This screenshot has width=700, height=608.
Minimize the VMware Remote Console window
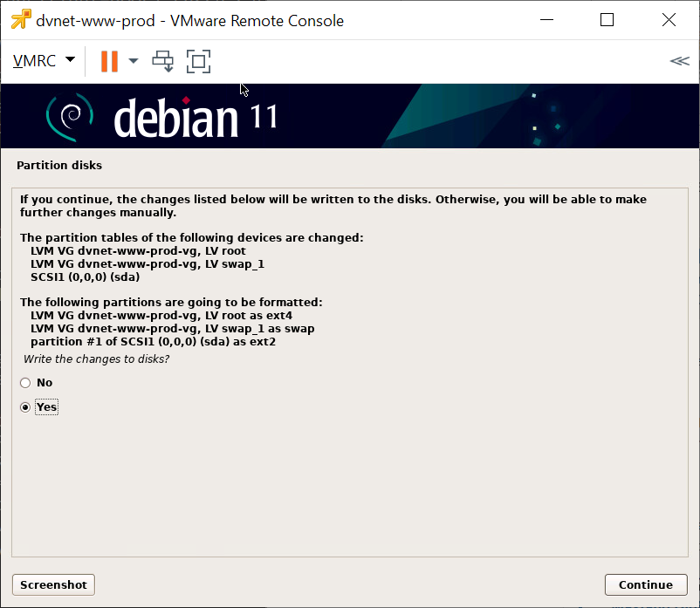pyautogui.click(x=547, y=20)
